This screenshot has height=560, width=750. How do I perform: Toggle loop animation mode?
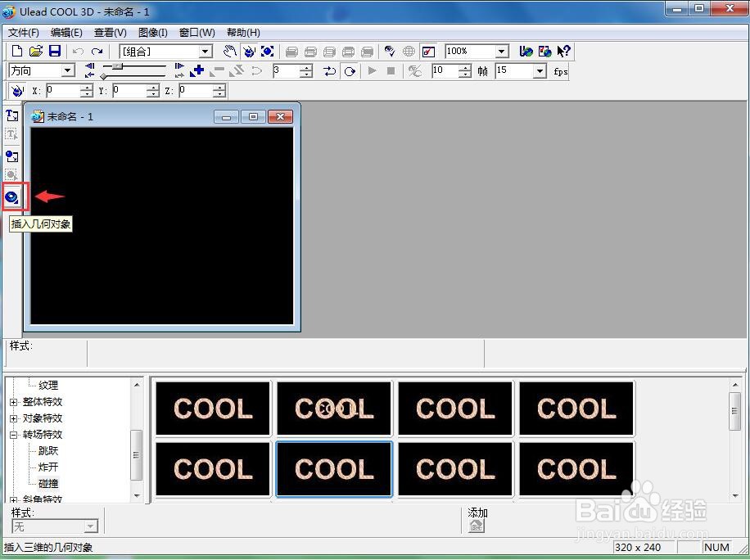350,71
